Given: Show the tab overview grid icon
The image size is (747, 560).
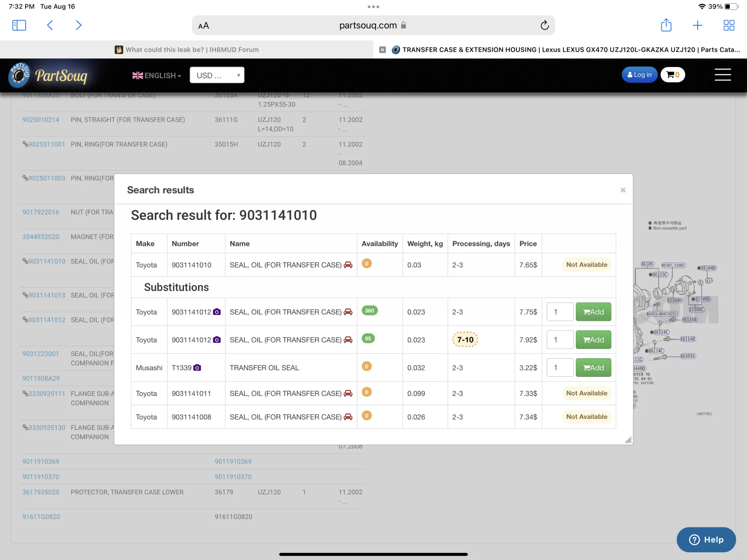Looking at the screenshot, I should click(729, 25).
